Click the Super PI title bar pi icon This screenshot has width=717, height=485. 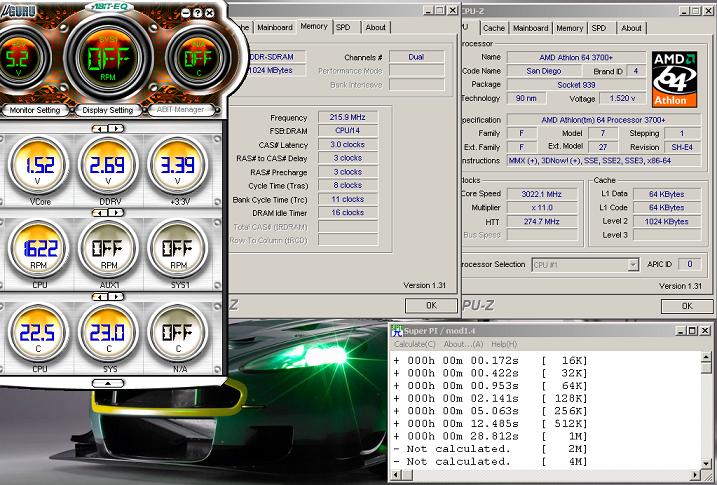[397, 330]
